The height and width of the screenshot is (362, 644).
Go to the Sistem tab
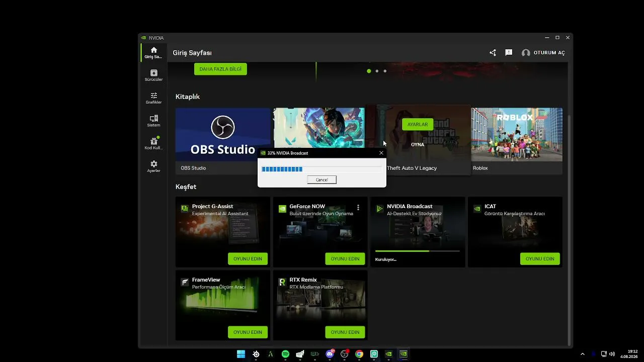click(153, 121)
